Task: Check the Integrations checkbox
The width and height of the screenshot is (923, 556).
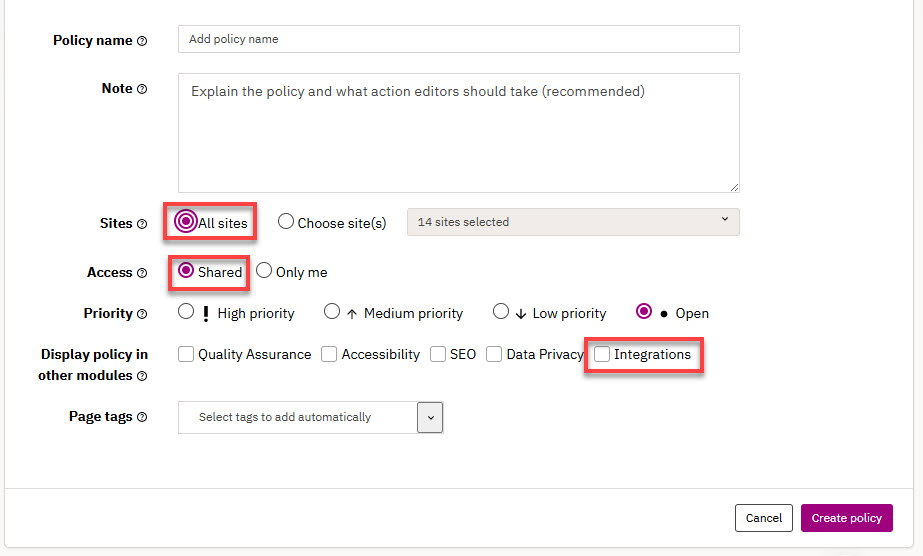Action: pyautogui.click(x=602, y=354)
